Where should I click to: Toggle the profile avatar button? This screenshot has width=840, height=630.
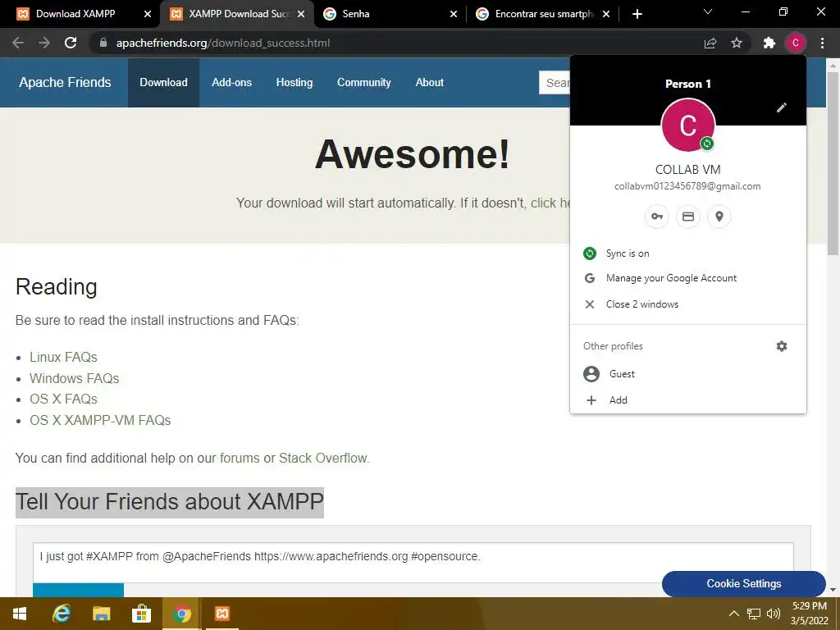[x=796, y=43]
